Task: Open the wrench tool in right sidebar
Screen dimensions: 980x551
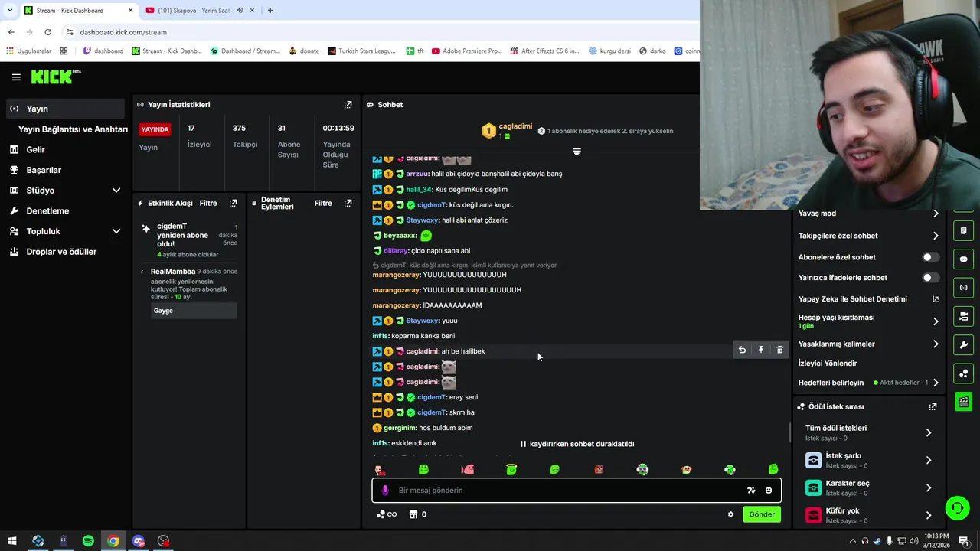Action: tap(964, 344)
